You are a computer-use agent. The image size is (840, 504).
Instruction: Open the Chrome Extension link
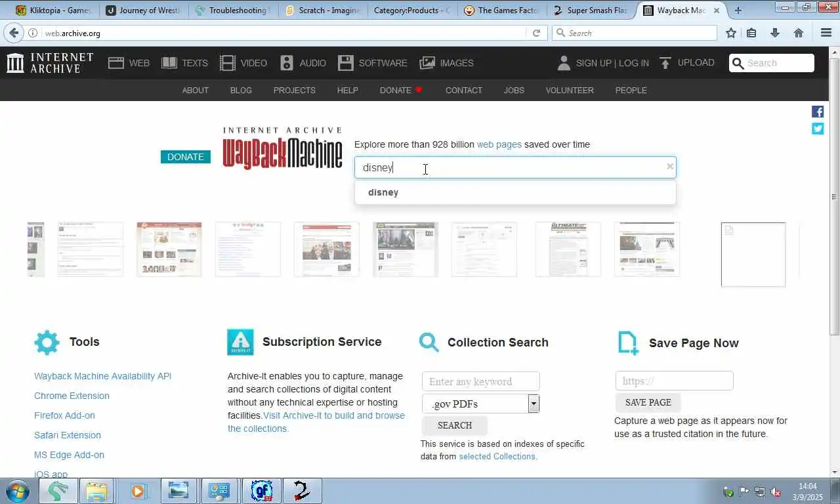(x=72, y=396)
